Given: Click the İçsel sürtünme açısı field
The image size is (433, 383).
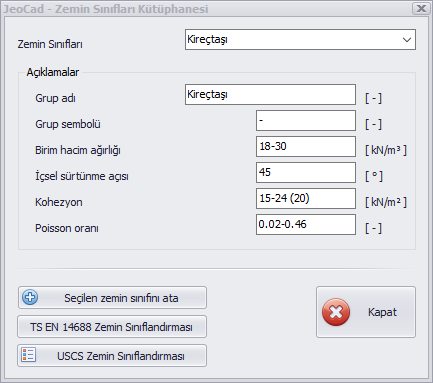Looking at the screenshot, I should pos(306,173).
